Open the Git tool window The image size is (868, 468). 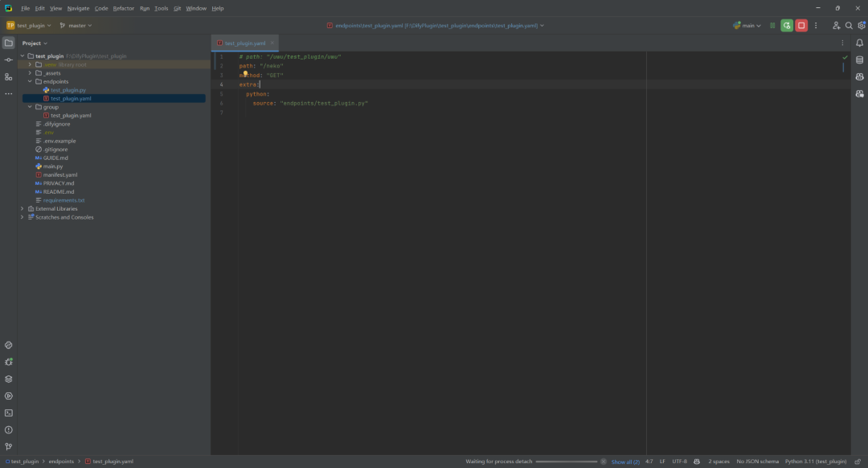click(x=8, y=446)
